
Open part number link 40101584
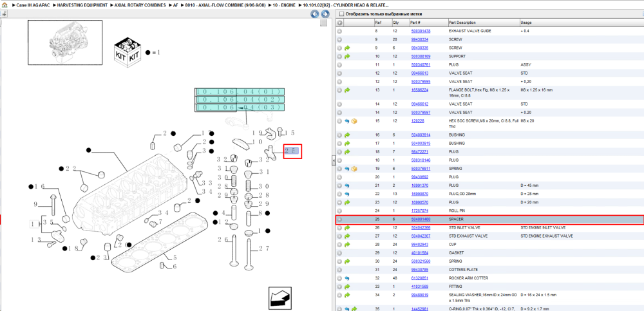pos(420,253)
